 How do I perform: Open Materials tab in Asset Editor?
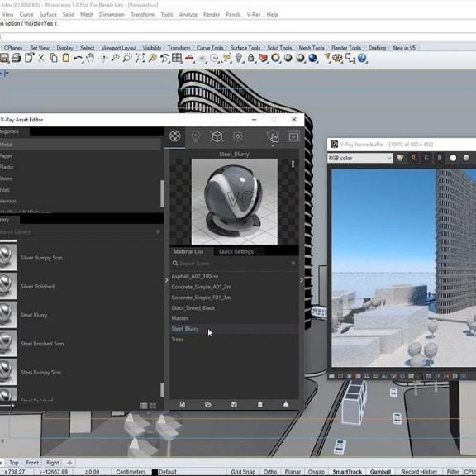[175, 136]
